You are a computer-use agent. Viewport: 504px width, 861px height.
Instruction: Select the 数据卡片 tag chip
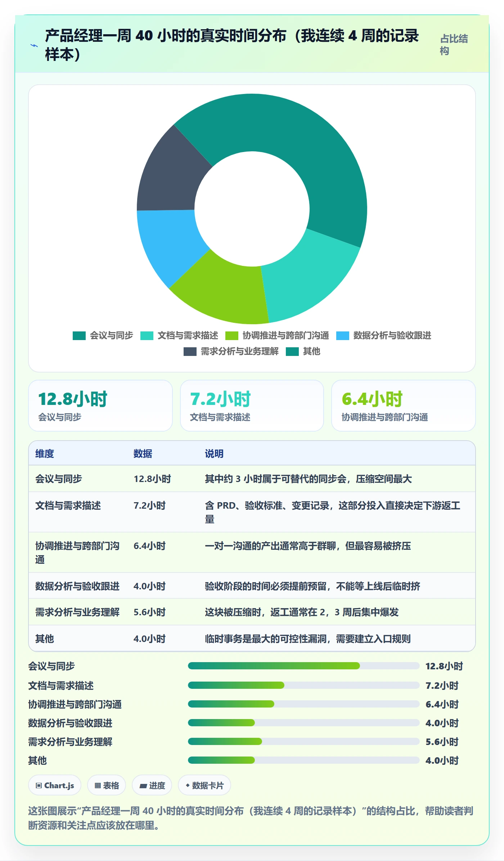point(204,785)
